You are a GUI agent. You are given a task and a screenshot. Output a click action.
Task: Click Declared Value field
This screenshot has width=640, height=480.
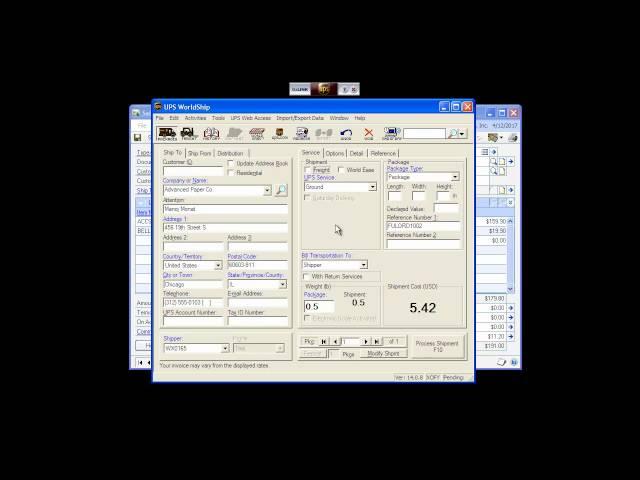pos(446,209)
